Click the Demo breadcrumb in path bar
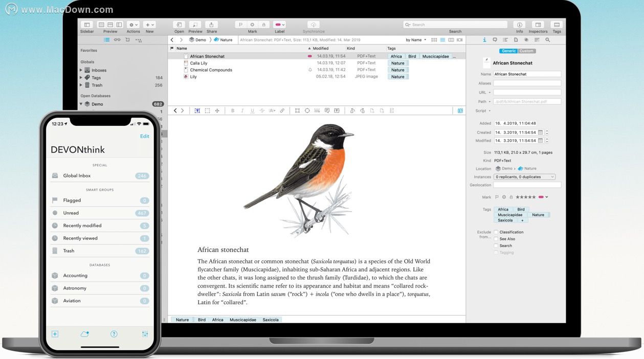 pos(197,39)
